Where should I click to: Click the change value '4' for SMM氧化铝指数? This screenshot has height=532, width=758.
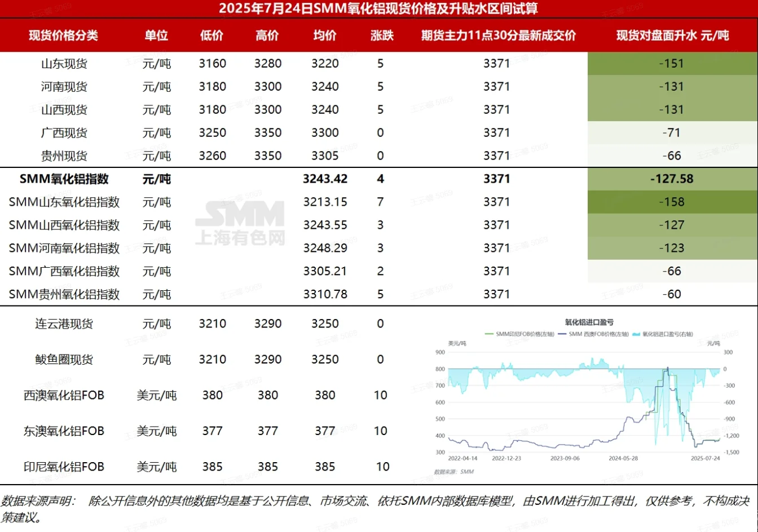pos(381,179)
